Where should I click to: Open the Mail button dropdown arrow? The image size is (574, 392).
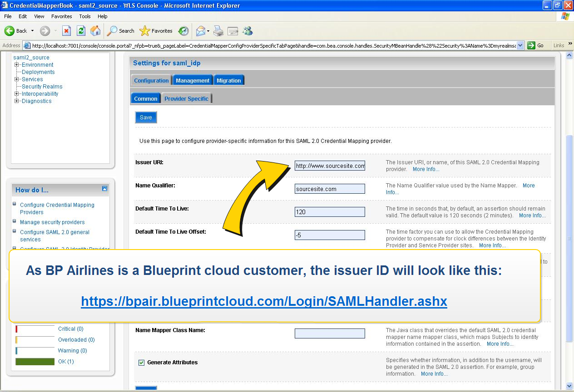click(x=208, y=31)
